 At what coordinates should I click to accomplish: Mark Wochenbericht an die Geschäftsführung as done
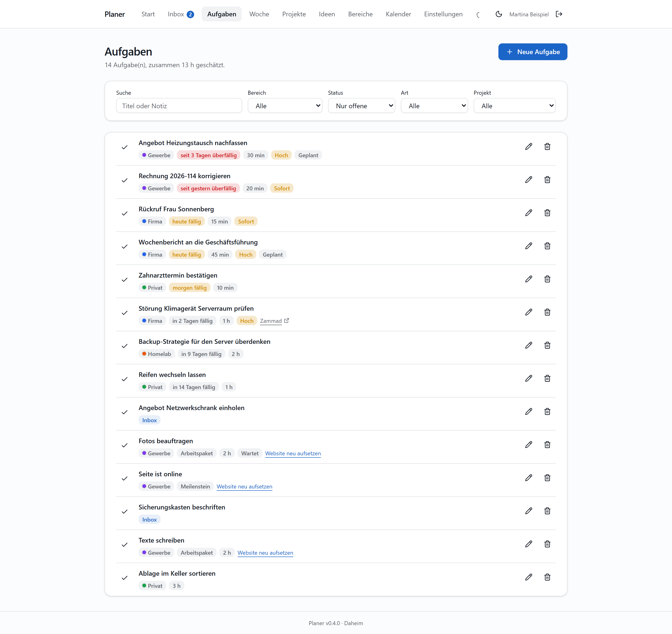125,247
